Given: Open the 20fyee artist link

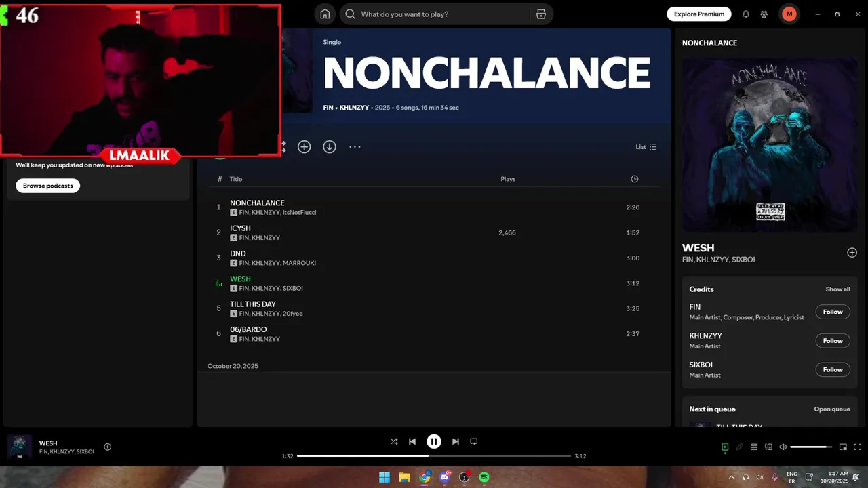Looking at the screenshot, I should pyautogui.click(x=293, y=314).
